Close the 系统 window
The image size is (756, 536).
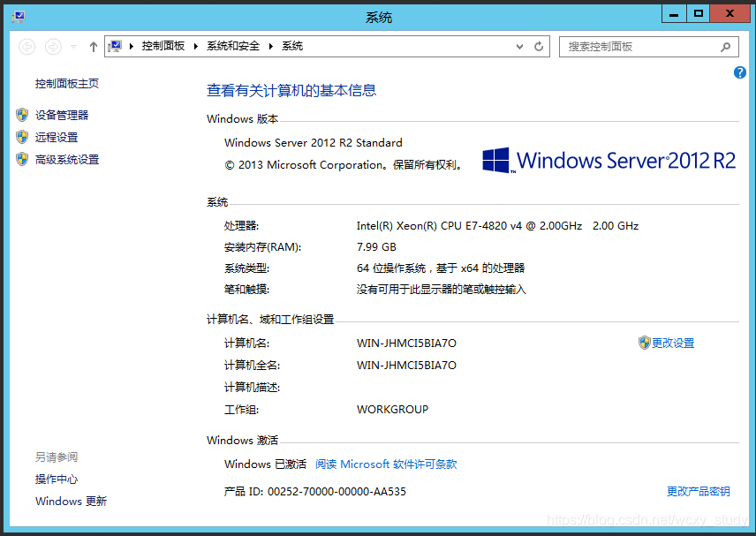click(730, 14)
